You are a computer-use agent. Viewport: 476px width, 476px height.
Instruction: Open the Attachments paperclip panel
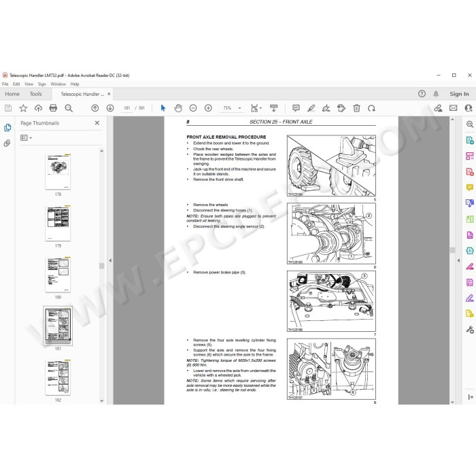pos(7,143)
